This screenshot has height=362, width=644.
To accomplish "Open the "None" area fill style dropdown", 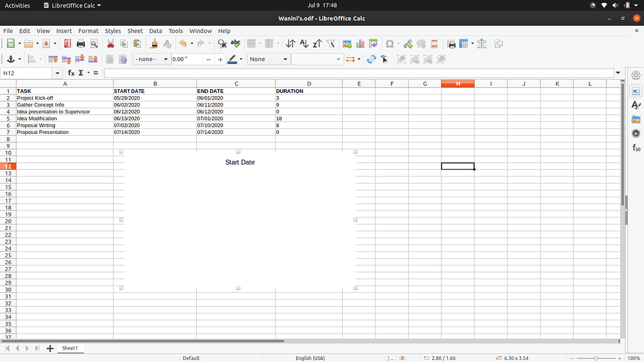I will pyautogui.click(x=284, y=59).
